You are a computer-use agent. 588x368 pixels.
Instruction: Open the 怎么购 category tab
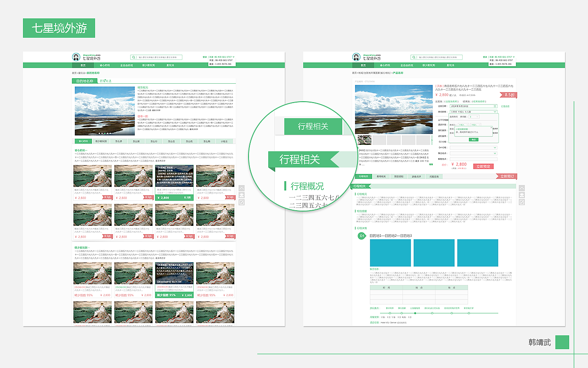coord(207,141)
